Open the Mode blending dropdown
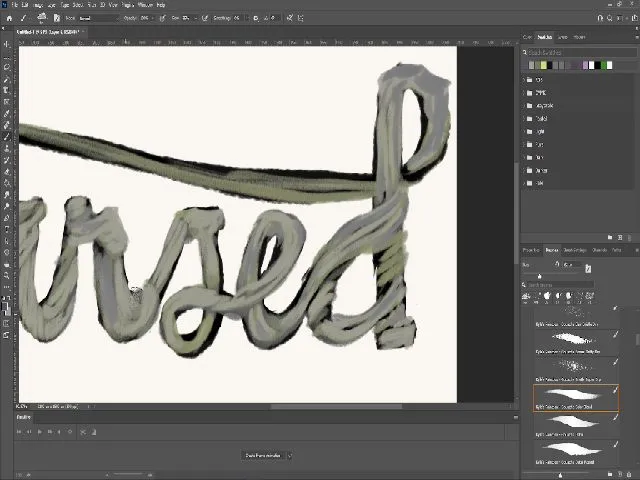Screen dimensions: 640x480 [98, 18]
